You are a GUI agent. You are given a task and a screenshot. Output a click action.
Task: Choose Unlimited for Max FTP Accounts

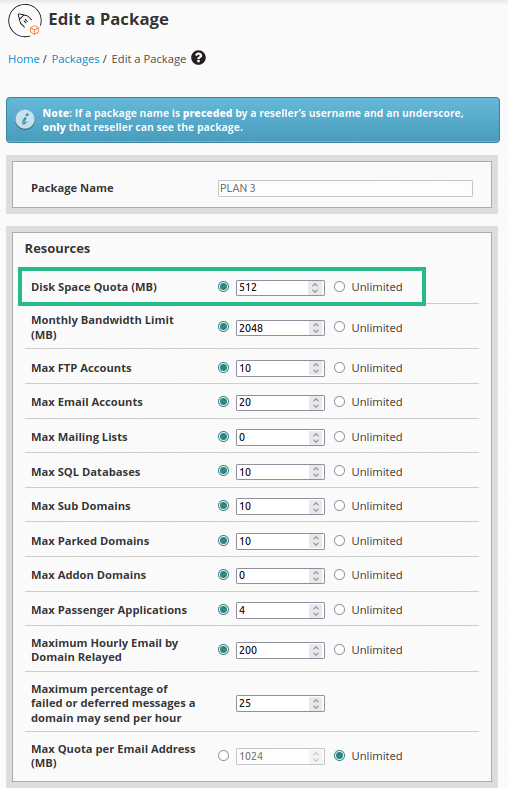[340, 367]
